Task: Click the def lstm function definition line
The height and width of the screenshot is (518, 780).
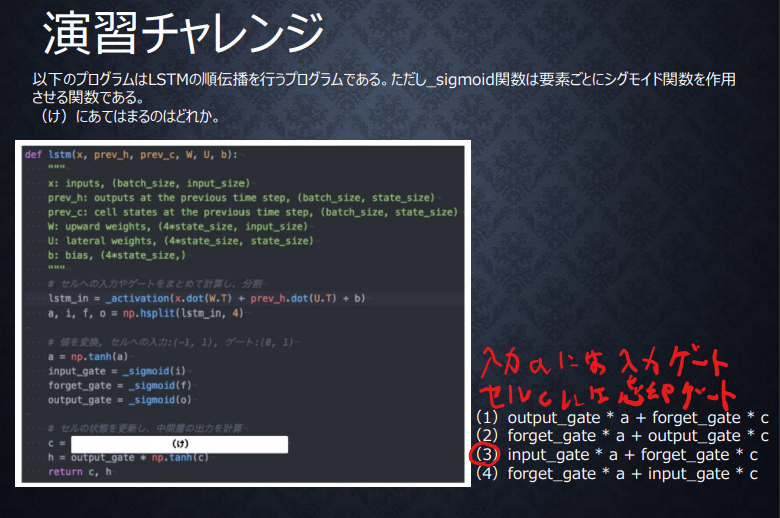Action: [132, 155]
